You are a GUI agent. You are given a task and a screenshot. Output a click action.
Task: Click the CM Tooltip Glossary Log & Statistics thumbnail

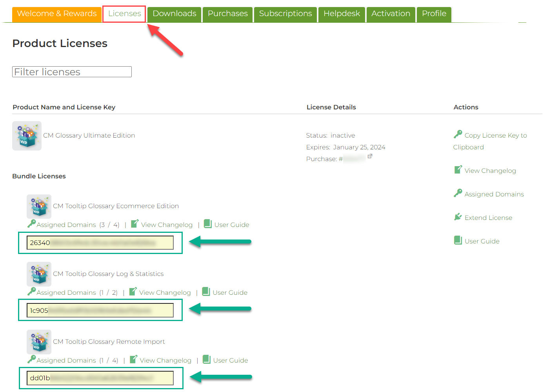coord(39,274)
